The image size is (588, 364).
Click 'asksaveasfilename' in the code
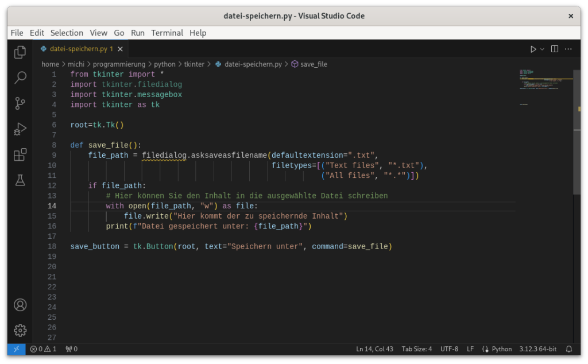229,155
